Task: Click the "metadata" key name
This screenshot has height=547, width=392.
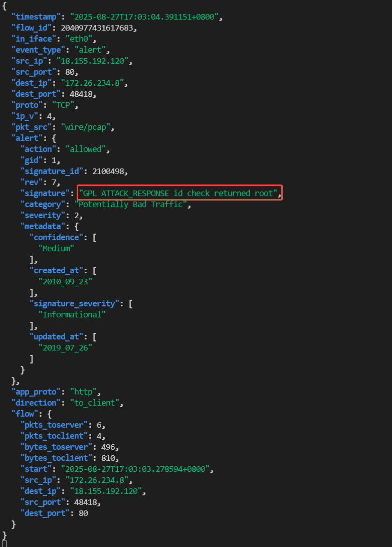Action: pos(42,226)
